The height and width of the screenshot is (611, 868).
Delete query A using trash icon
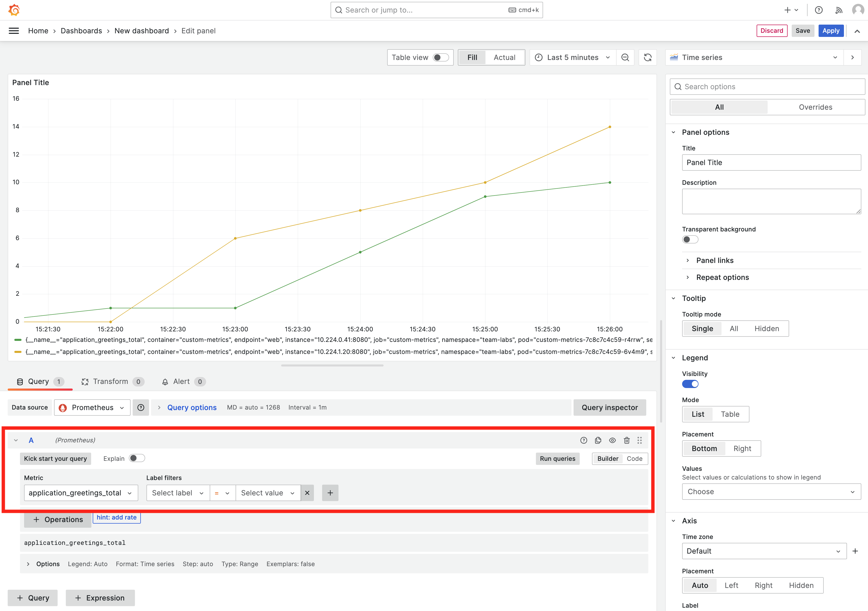(627, 440)
